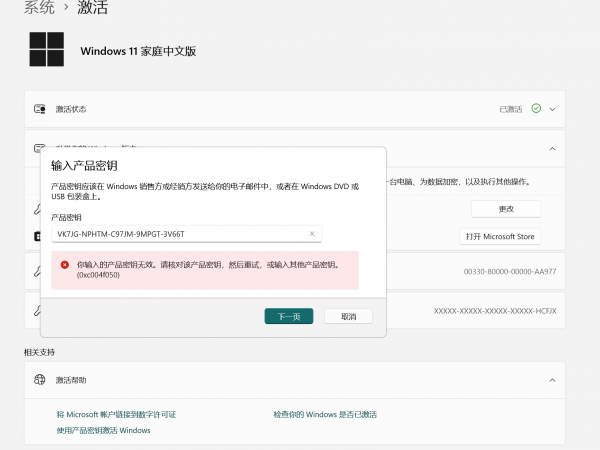
Task: Open link Microsoft account to digital license
Action: coord(116,414)
